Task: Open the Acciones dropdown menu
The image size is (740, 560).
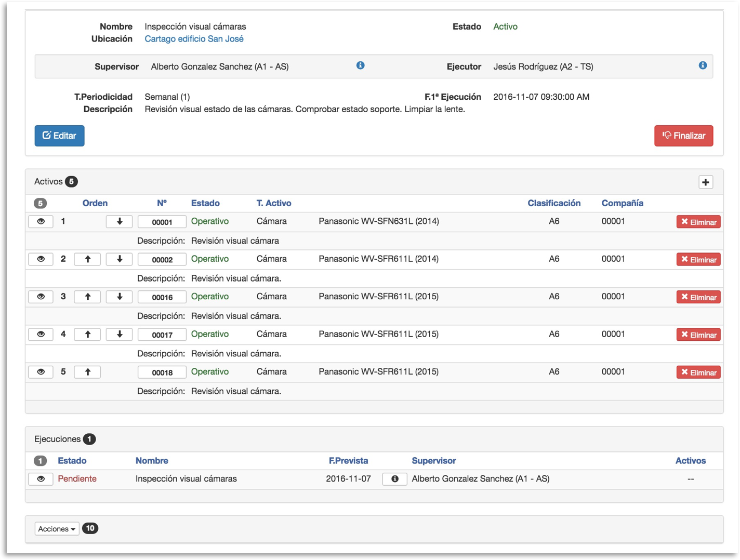Action: pyautogui.click(x=57, y=529)
